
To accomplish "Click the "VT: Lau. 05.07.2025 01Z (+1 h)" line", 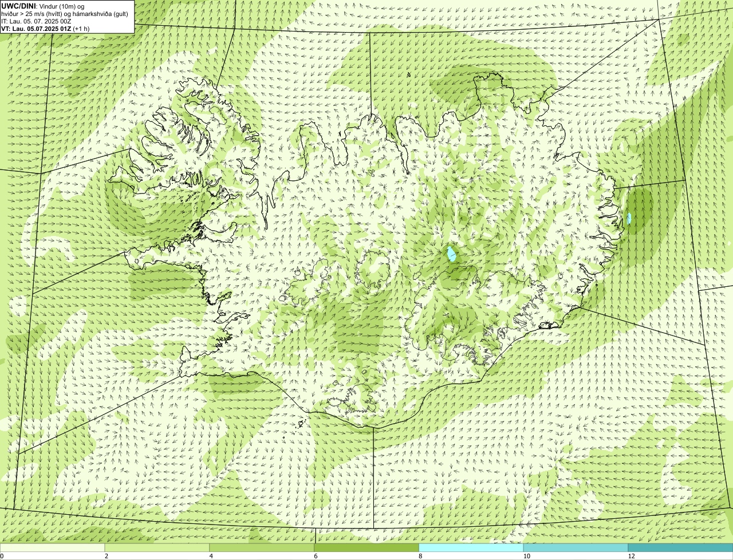I will pyautogui.click(x=45, y=29).
